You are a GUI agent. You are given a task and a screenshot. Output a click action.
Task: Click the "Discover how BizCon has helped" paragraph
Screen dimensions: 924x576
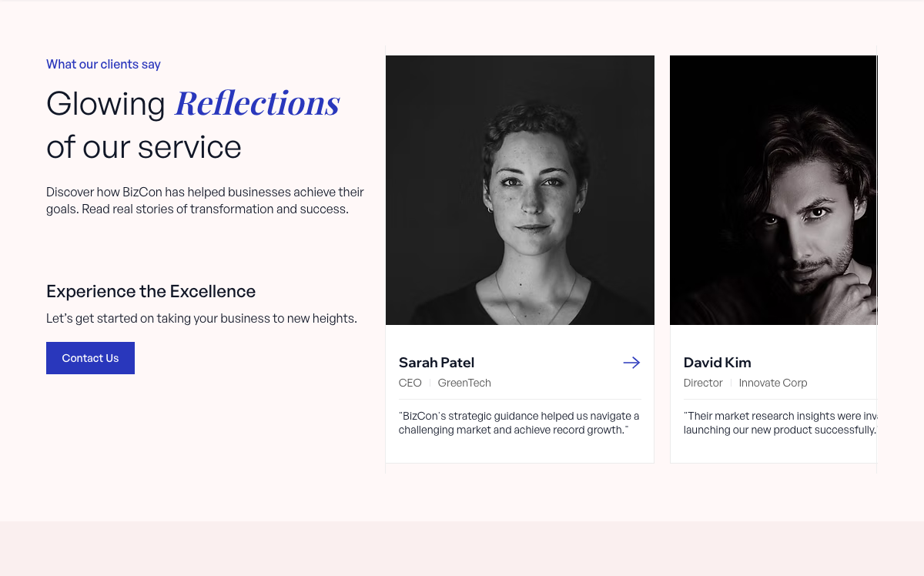pos(205,200)
